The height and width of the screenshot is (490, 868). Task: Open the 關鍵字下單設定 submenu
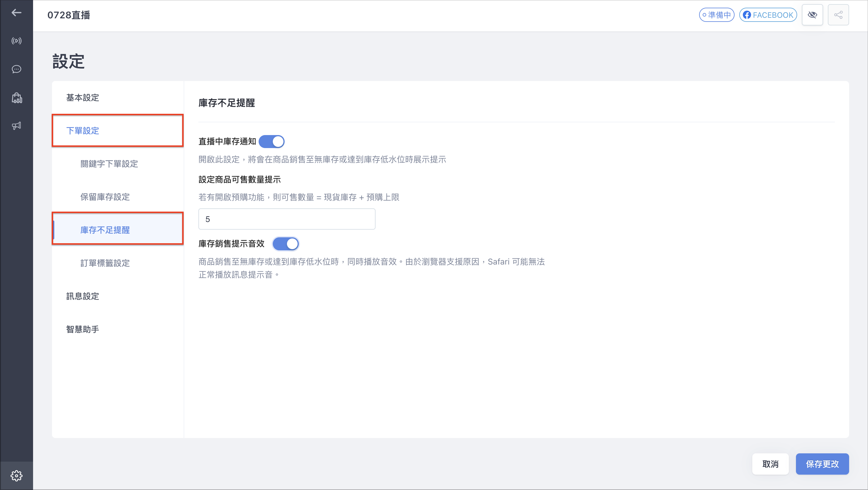[x=118, y=163]
